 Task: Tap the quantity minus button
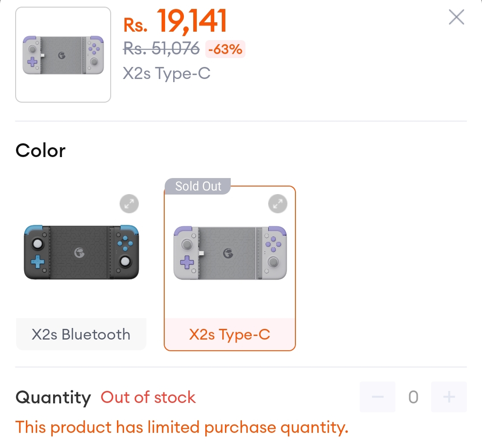point(378,397)
